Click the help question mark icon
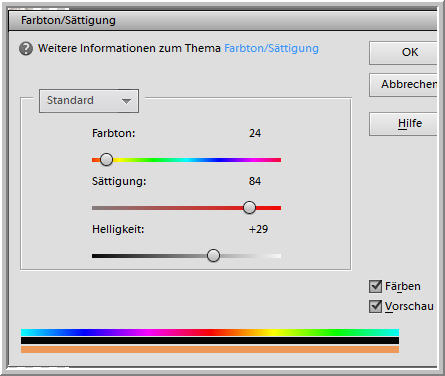Image resolution: width=445 pixels, height=376 pixels. 26,49
